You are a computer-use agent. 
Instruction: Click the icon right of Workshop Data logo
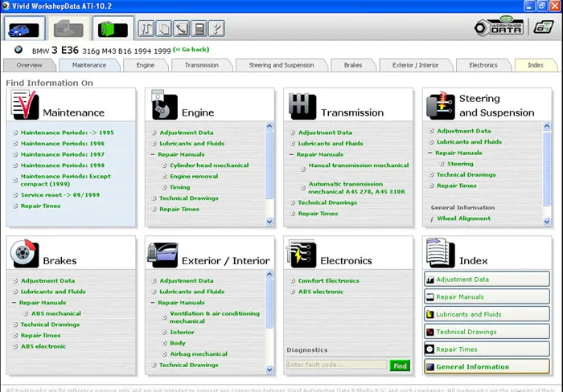pos(544,27)
